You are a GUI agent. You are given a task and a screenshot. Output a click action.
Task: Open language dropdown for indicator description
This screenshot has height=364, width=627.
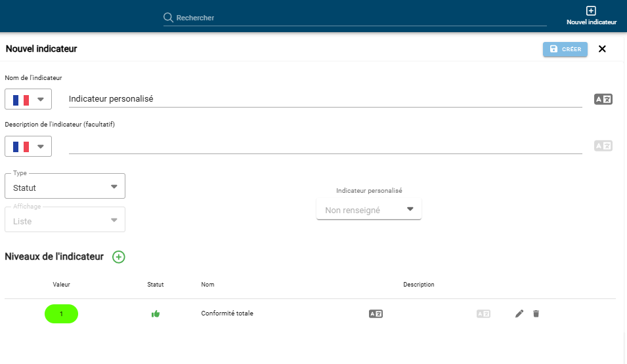tap(28, 146)
